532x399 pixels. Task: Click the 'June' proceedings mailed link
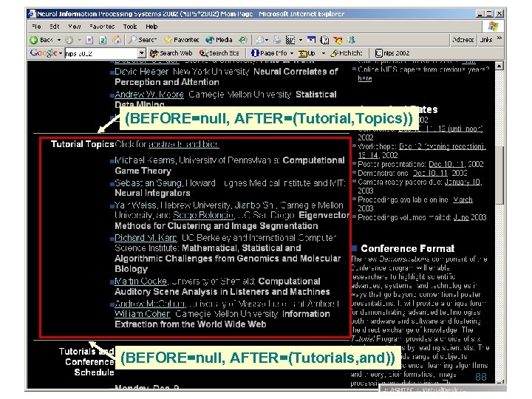pyautogui.click(x=461, y=217)
